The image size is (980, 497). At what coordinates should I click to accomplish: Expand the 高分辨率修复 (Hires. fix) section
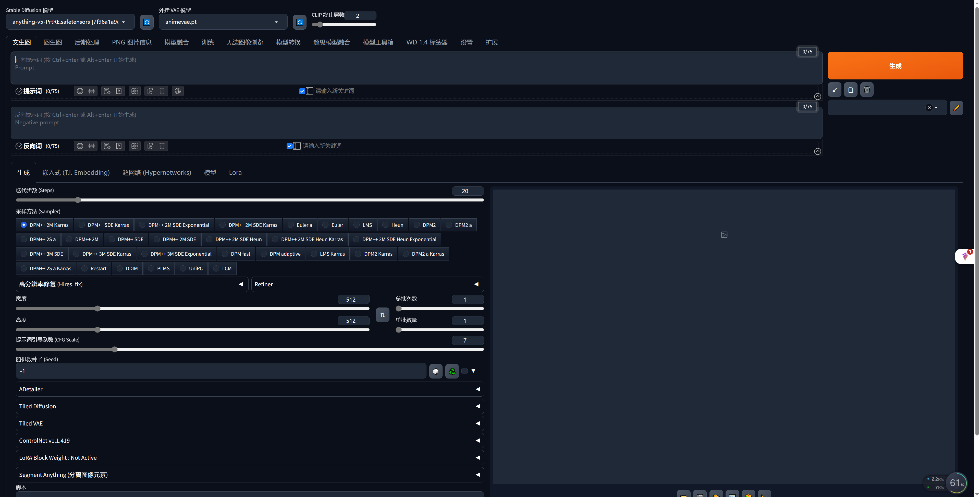[x=132, y=285]
